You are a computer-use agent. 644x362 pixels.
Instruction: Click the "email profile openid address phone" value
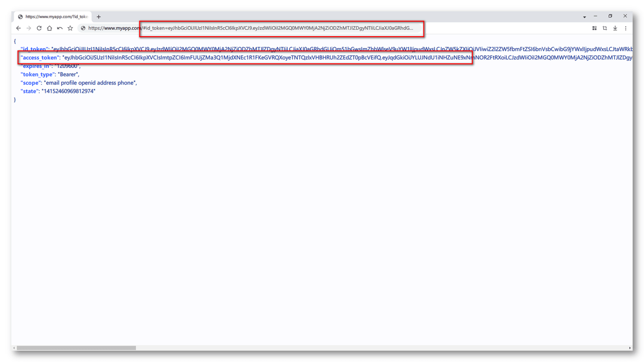[90, 83]
